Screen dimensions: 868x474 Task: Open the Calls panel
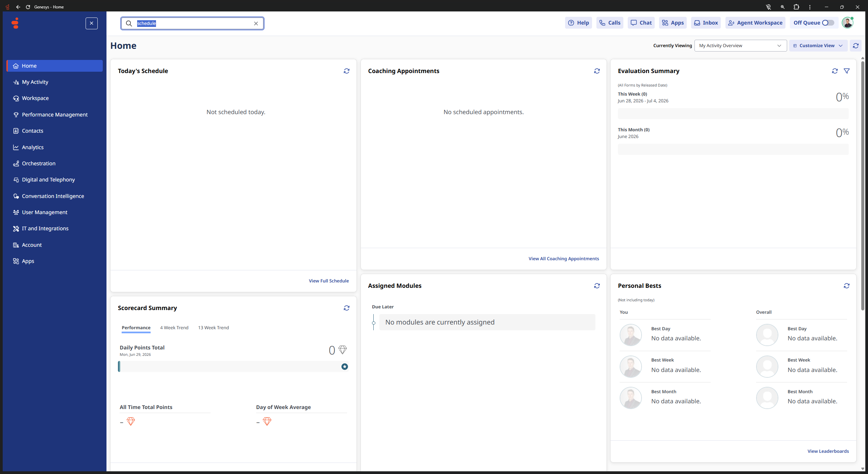[x=610, y=23]
